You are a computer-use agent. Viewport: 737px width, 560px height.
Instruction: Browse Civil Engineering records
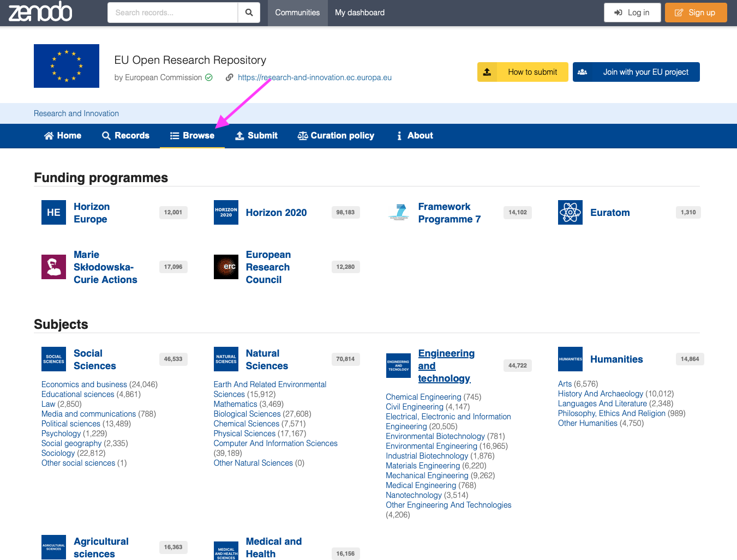(x=415, y=407)
